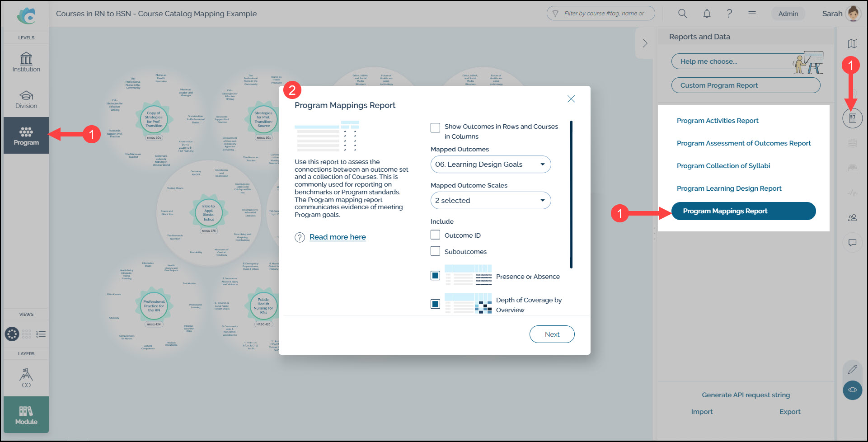Switch to the Module level

pyautogui.click(x=26, y=415)
